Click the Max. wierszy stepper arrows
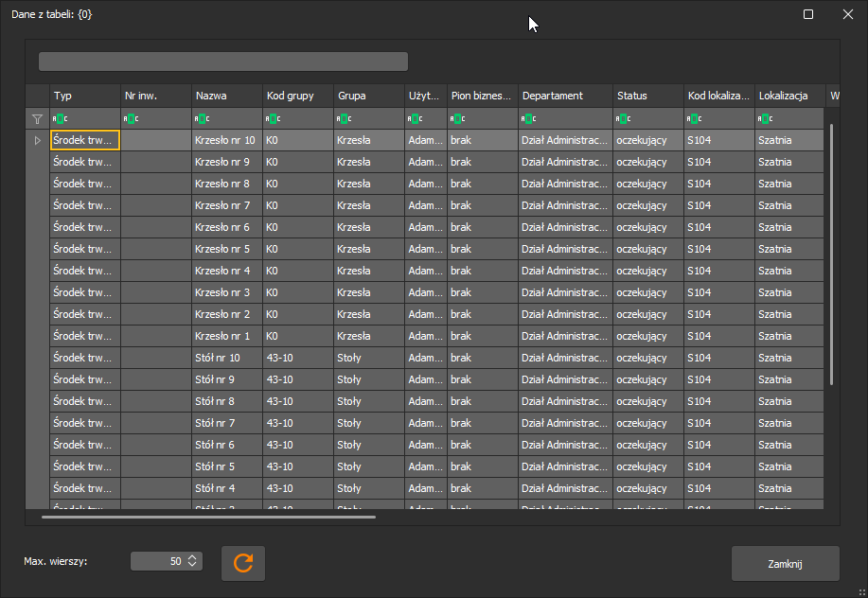 192,561
